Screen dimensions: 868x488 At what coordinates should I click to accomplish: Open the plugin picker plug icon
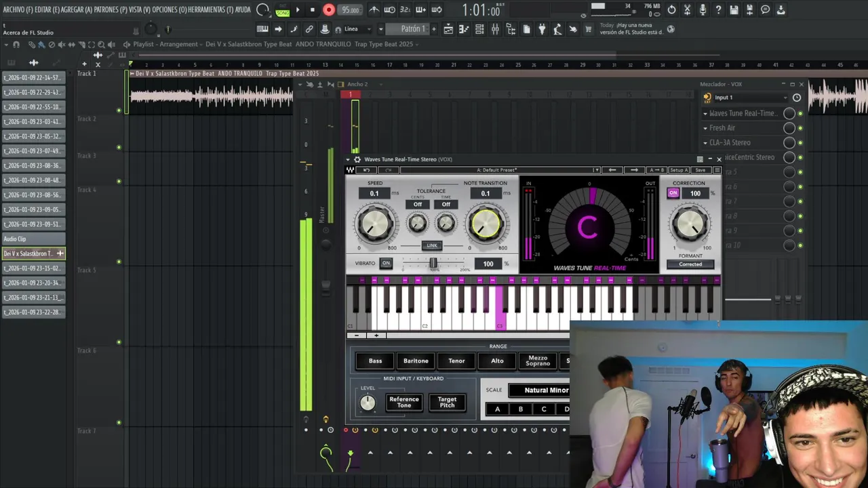(542, 29)
